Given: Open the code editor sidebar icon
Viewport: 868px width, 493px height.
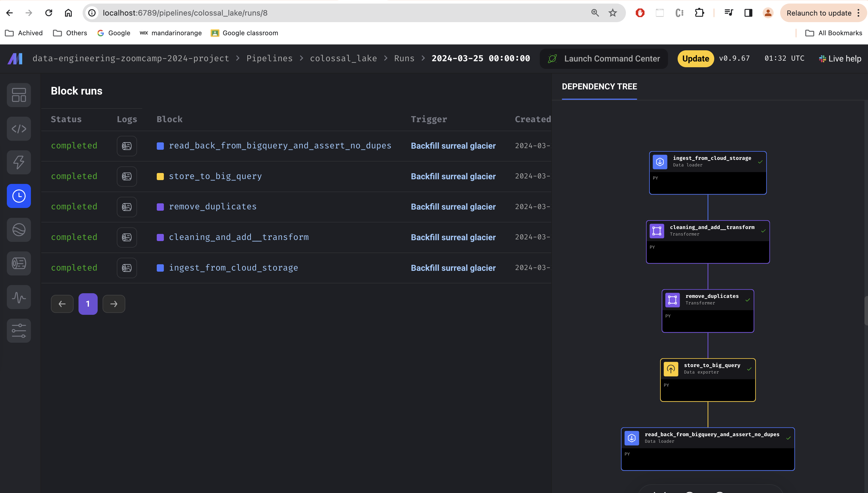Looking at the screenshot, I should pyautogui.click(x=19, y=129).
